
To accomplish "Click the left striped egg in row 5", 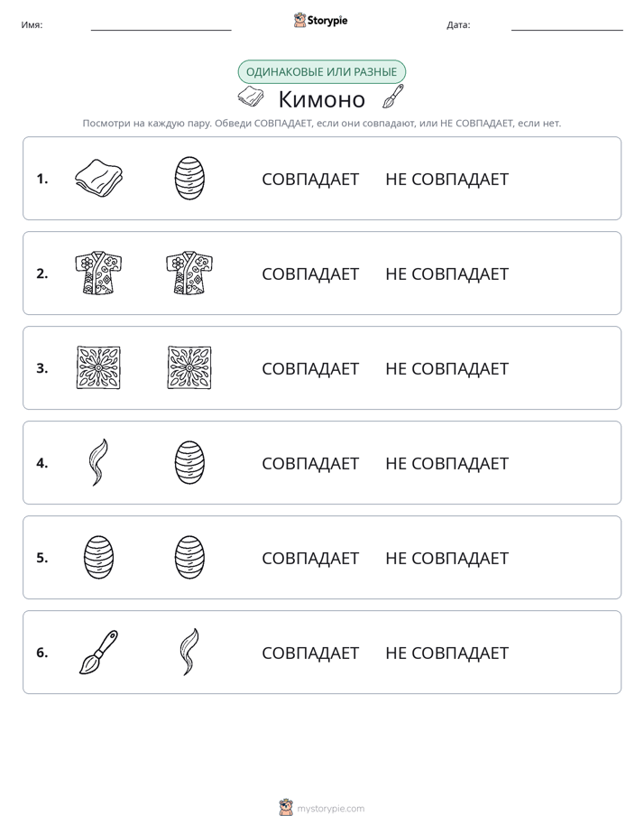I will click(x=99, y=558).
